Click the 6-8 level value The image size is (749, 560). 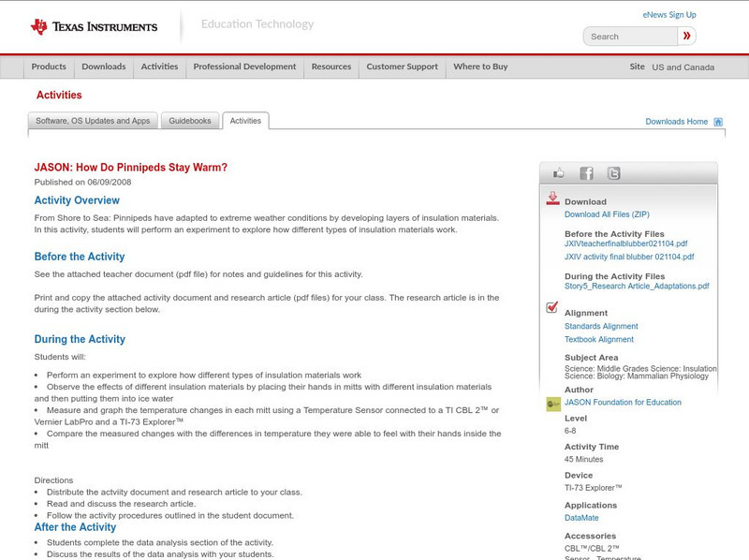click(570, 431)
